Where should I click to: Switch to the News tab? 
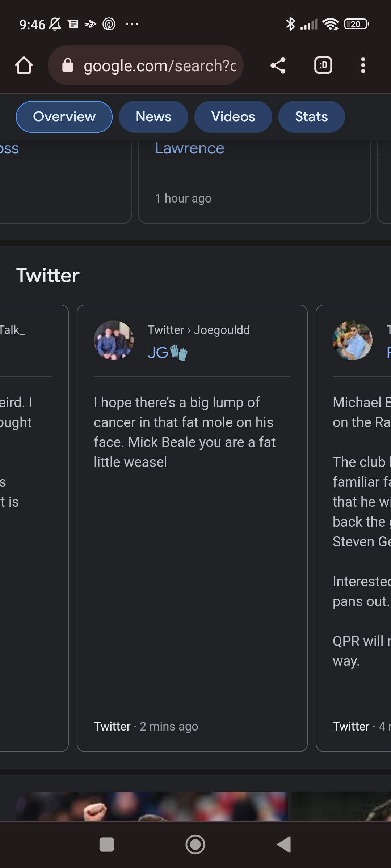tap(154, 117)
